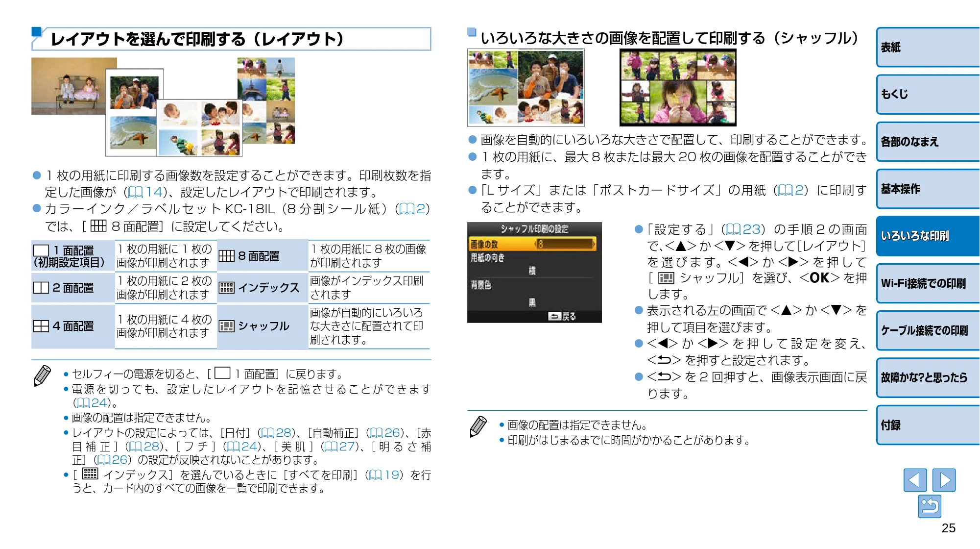Click the return-to-previous-view icon
Screen dimensions: 980x549
[x=930, y=506]
